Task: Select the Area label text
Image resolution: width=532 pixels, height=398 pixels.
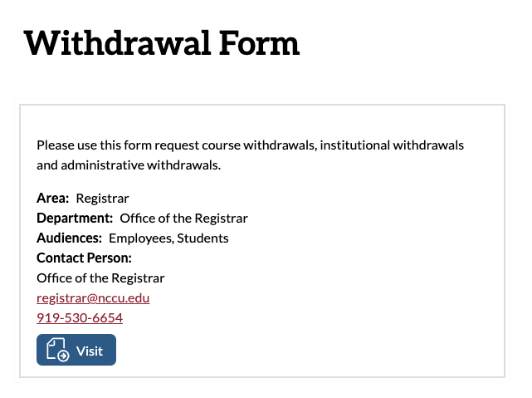Action: pyautogui.click(x=53, y=198)
